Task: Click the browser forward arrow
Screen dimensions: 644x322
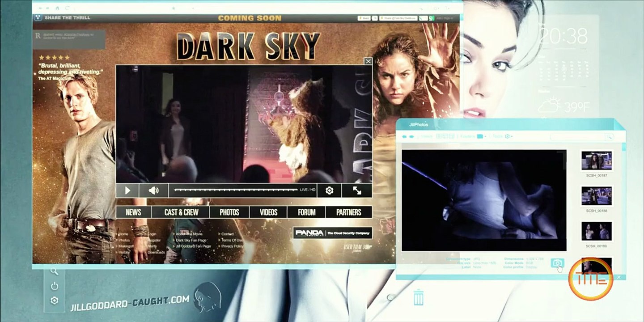Action: 48,8
